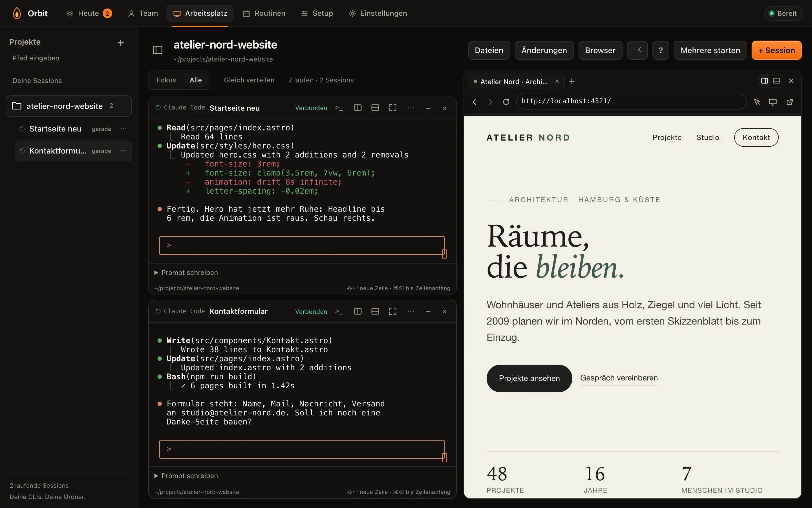Toggle device preview monitor icon in browser
This screenshot has height=508, width=812.
pos(773,102)
